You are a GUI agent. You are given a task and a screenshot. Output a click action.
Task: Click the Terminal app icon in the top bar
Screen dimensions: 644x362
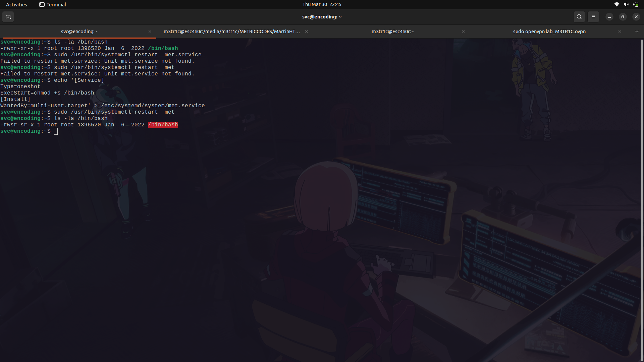click(x=42, y=4)
